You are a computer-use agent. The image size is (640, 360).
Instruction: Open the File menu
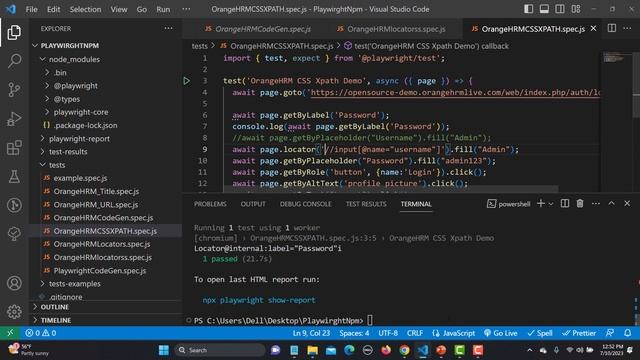click(x=31, y=9)
